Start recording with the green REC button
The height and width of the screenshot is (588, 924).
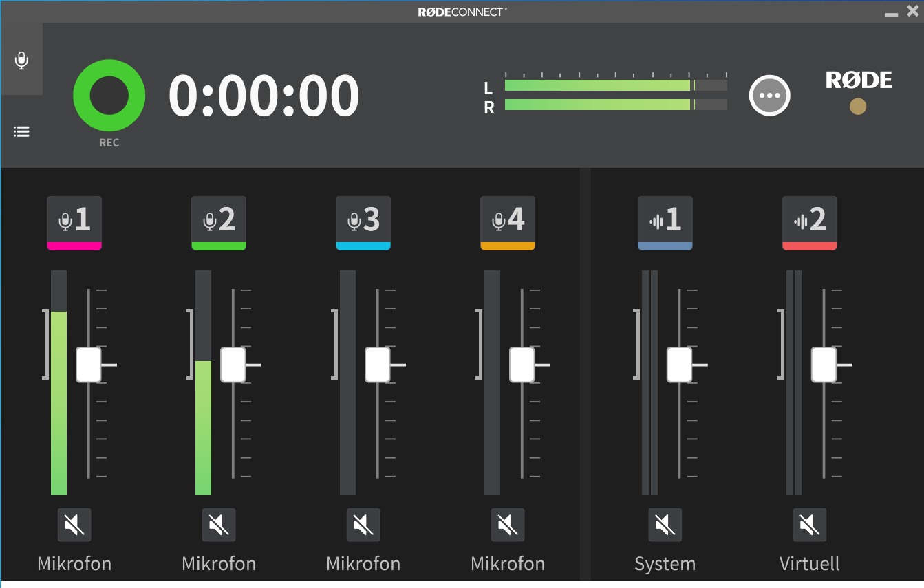(109, 96)
